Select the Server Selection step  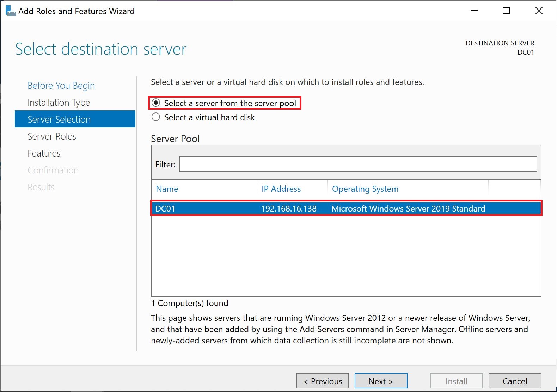[75, 119]
